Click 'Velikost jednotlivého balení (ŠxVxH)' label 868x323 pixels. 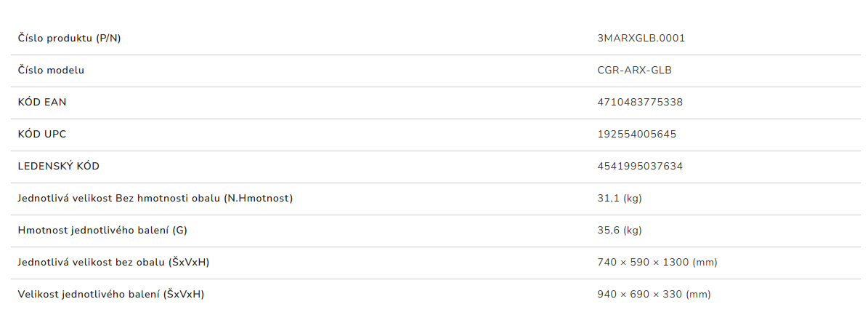click(111, 294)
